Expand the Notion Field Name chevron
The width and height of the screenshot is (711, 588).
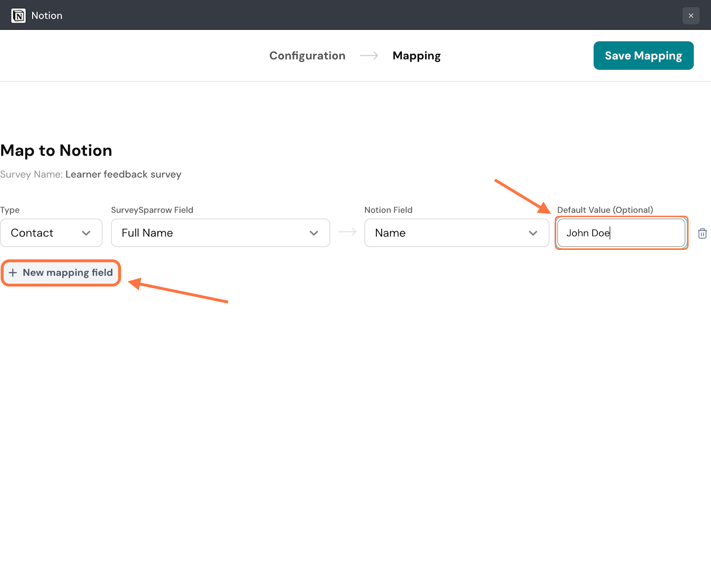(533, 233)
